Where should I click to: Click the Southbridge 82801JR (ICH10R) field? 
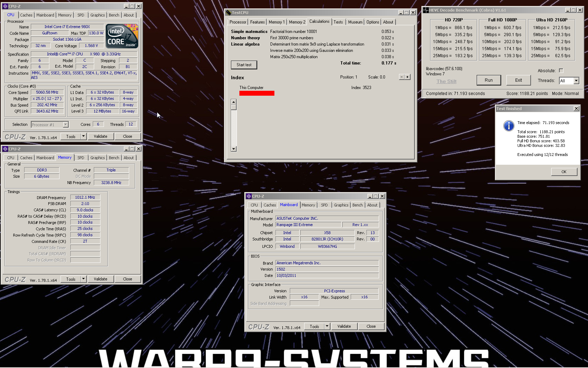pos(327,239)
